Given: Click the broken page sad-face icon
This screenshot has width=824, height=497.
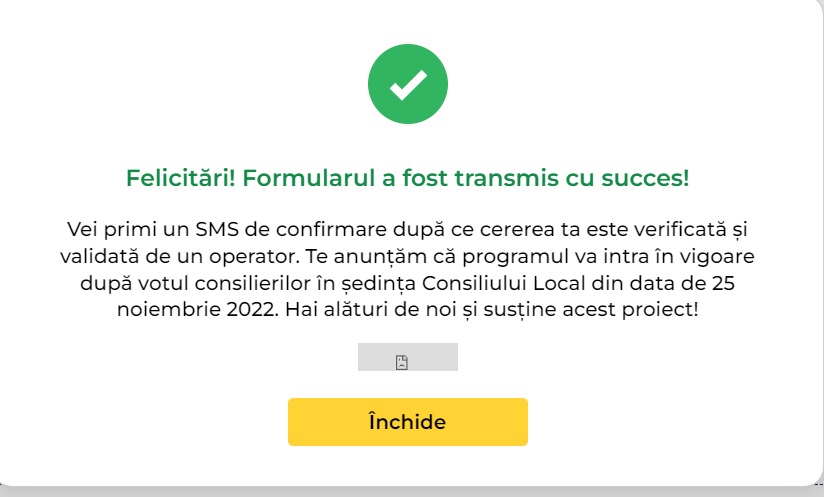Looking at the screenshot, I should coord(401,362).
